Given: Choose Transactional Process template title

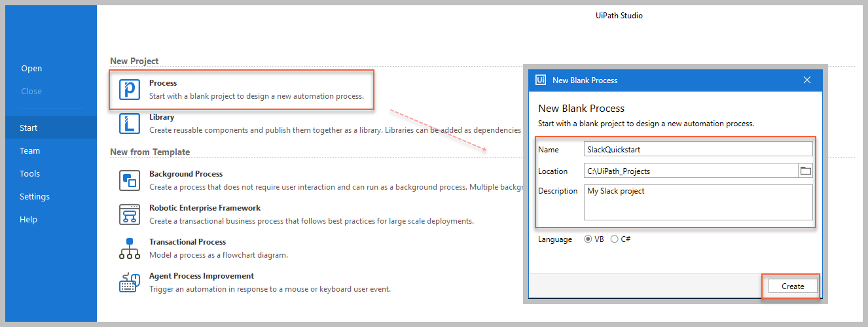Looking at the screenshot, I should [x=188, y=242].
